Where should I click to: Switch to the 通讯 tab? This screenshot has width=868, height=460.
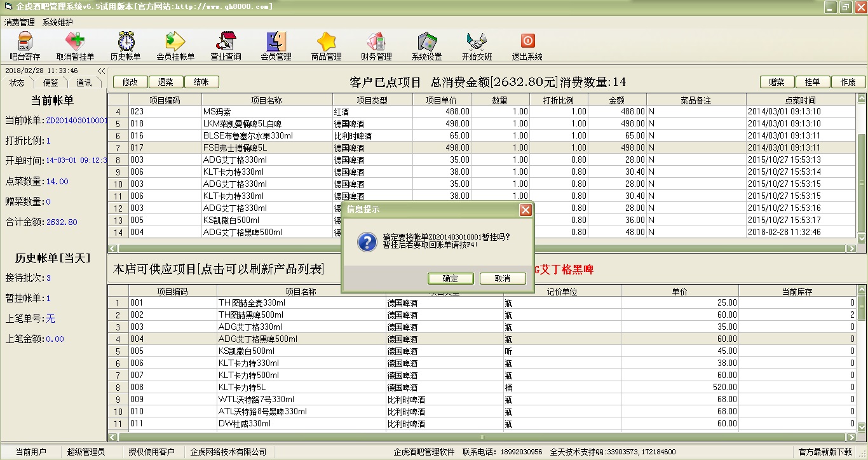84,83
